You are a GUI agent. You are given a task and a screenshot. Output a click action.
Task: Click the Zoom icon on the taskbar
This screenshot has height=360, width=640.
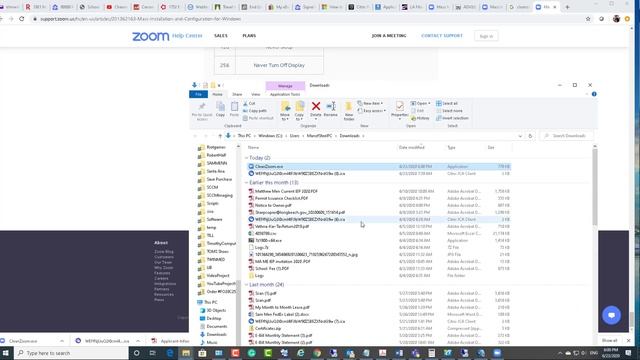(497, 353)
